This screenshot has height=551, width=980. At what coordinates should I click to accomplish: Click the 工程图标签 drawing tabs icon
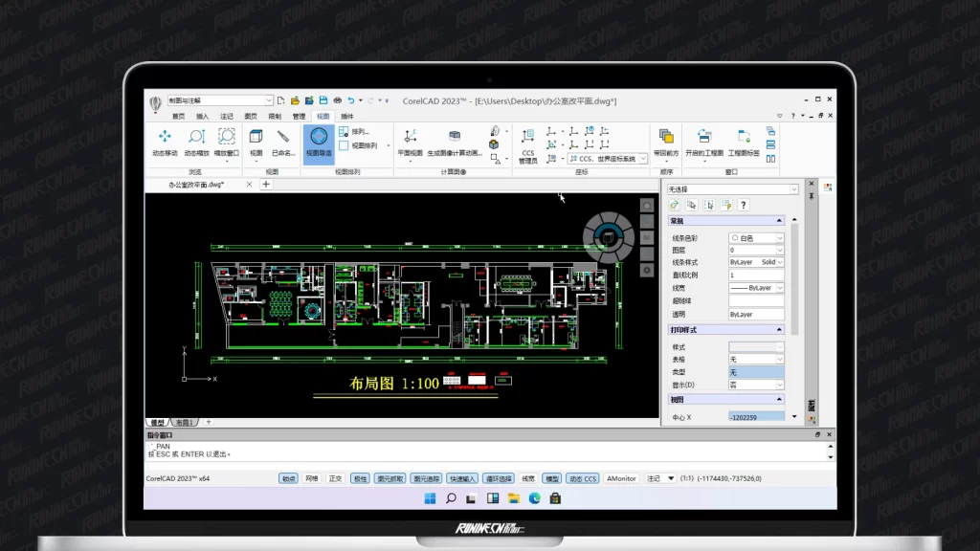point(744,138)
